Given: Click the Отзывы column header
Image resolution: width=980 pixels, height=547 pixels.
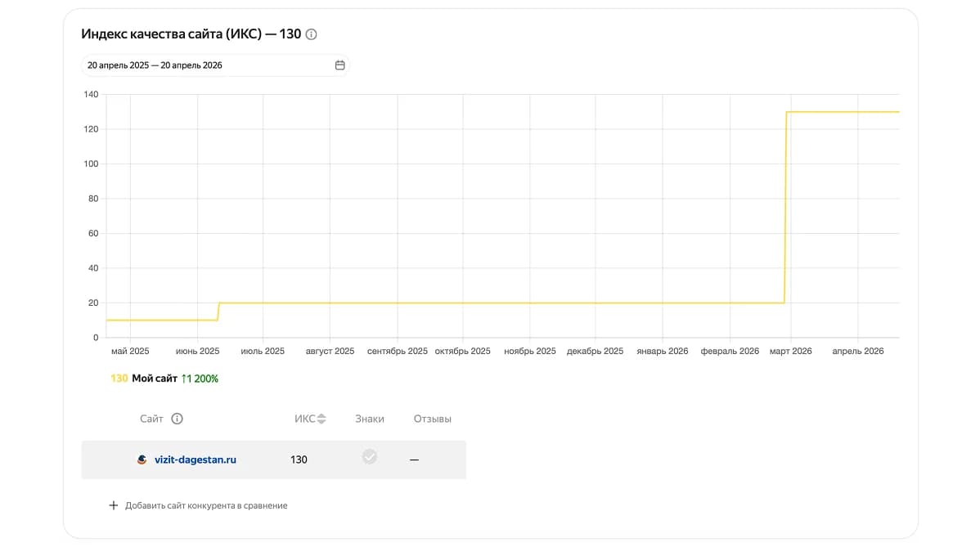Looking at the screenshot, I should [432, 419].
